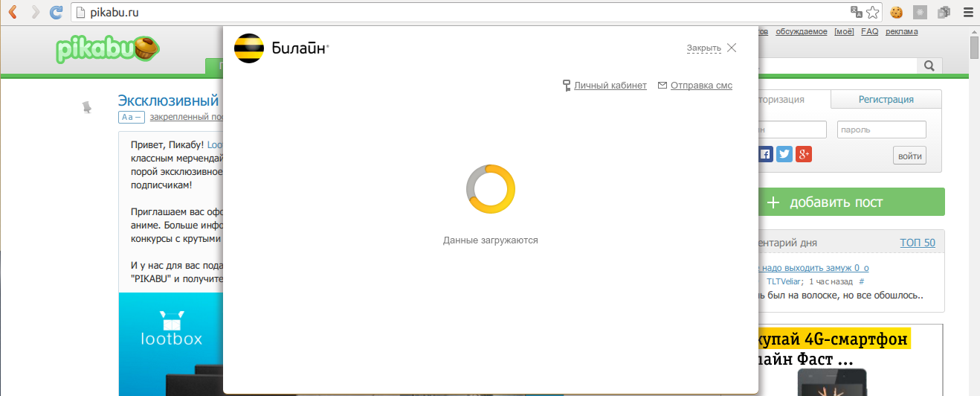Click the войти login button

click(910, 156)
